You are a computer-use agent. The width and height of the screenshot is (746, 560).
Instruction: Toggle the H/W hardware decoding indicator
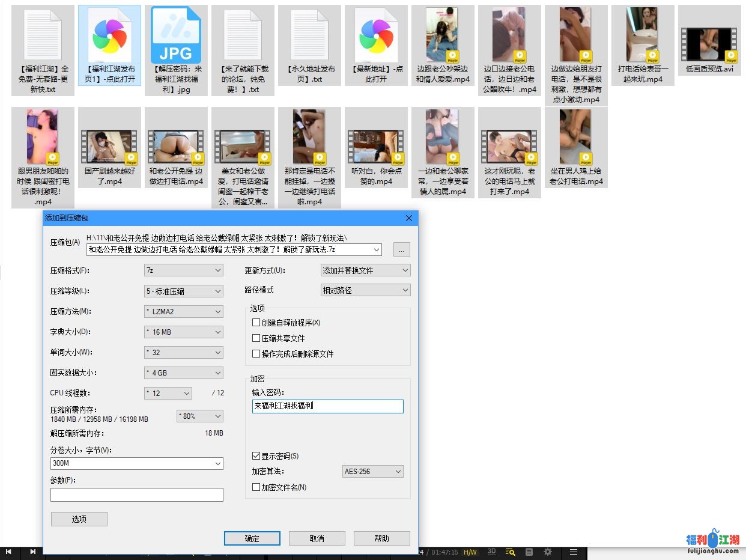(x=470, y=552)
